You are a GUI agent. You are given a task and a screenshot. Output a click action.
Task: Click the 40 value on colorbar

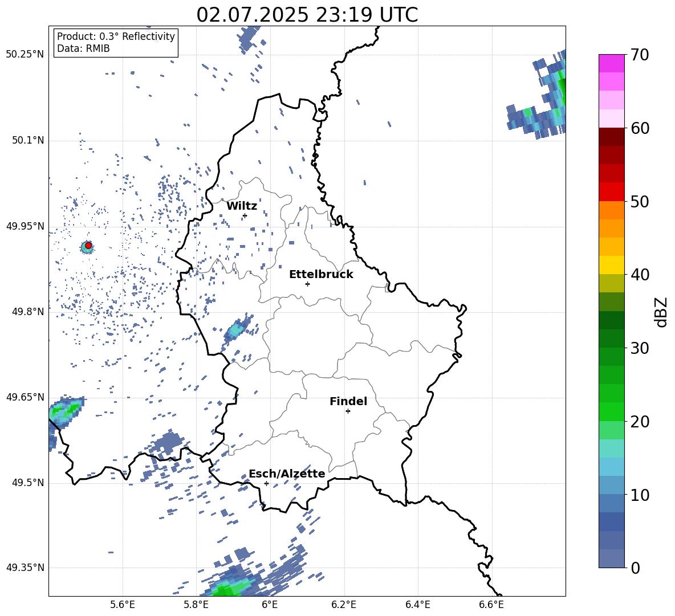point(640,275)
